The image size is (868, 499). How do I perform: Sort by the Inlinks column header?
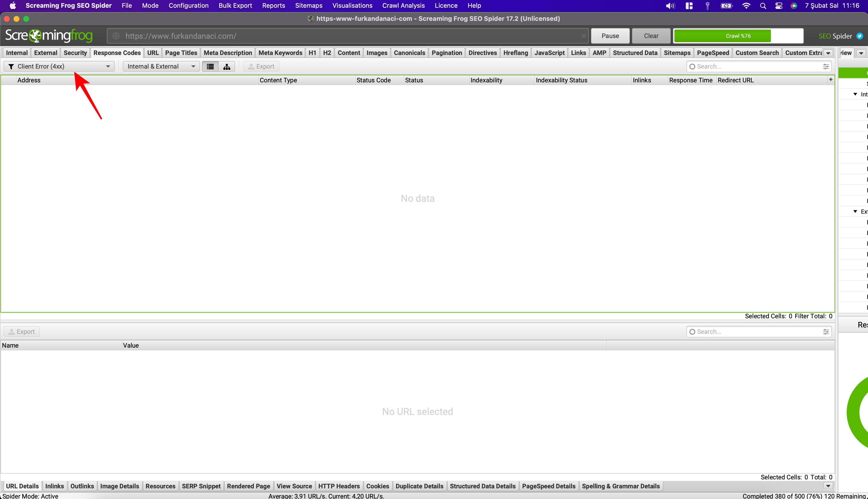650,80
